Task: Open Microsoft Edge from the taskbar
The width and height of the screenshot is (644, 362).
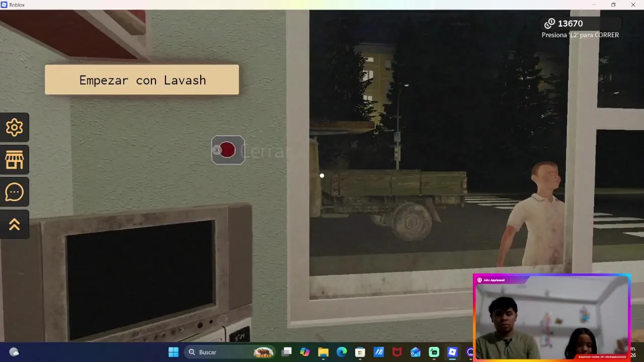Action: click(x=342, y=352)
